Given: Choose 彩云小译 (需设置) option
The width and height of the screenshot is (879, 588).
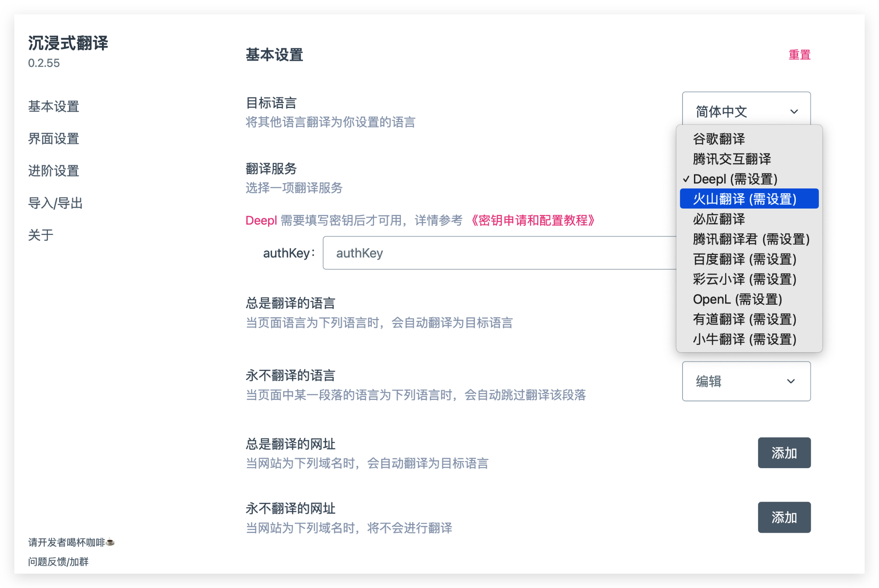Looking at the screenshot, I should (x=749, y=279).
